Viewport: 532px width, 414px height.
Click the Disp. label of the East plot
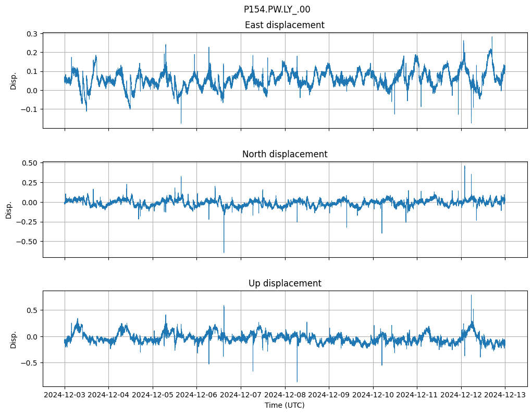click(x=14, y=81)
